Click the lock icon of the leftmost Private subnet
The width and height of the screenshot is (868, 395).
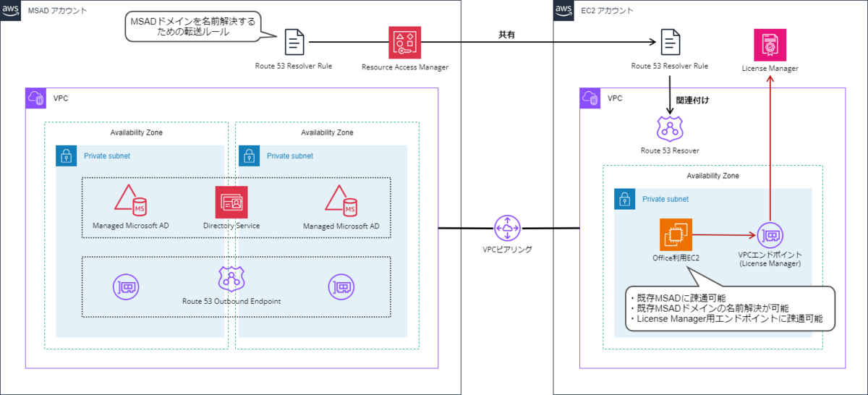point(66,156)
